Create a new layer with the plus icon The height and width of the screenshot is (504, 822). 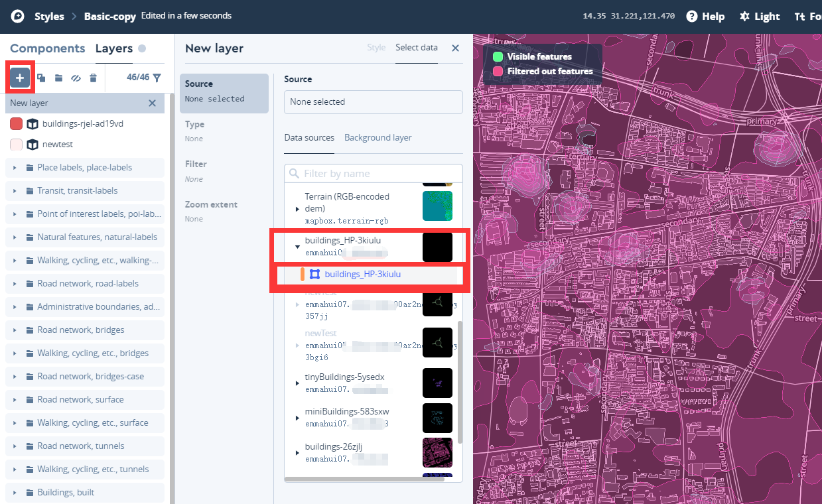click(20, 77)
